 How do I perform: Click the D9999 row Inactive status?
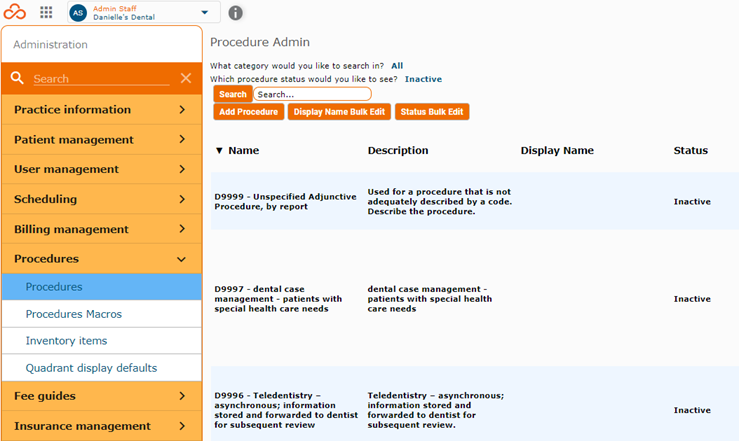[692, 202]
